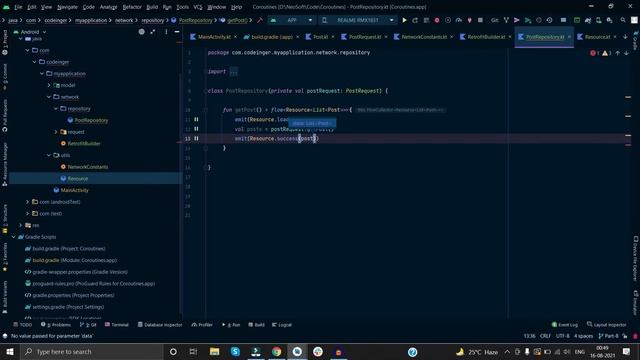
Task: Click the Windows search box
Action: point(91,351)
